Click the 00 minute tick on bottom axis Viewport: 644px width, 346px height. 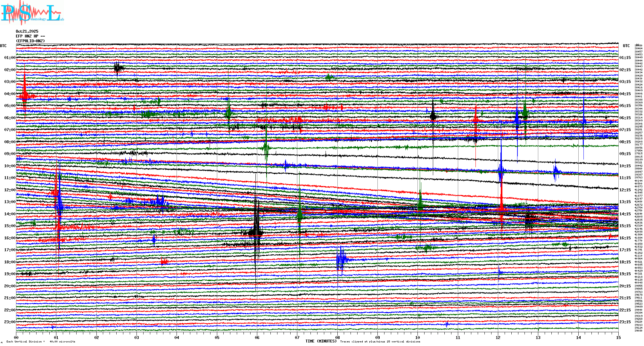(x=16, y=338)
